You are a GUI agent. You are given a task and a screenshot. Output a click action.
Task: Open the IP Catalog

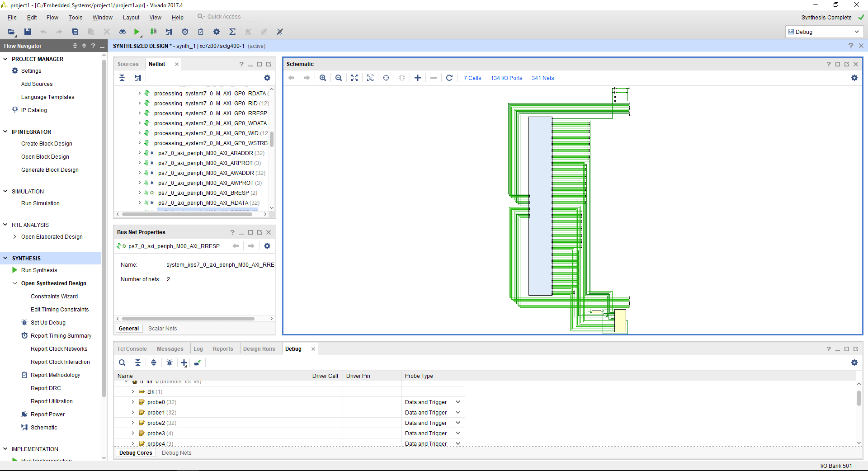(x=34, y=110)
